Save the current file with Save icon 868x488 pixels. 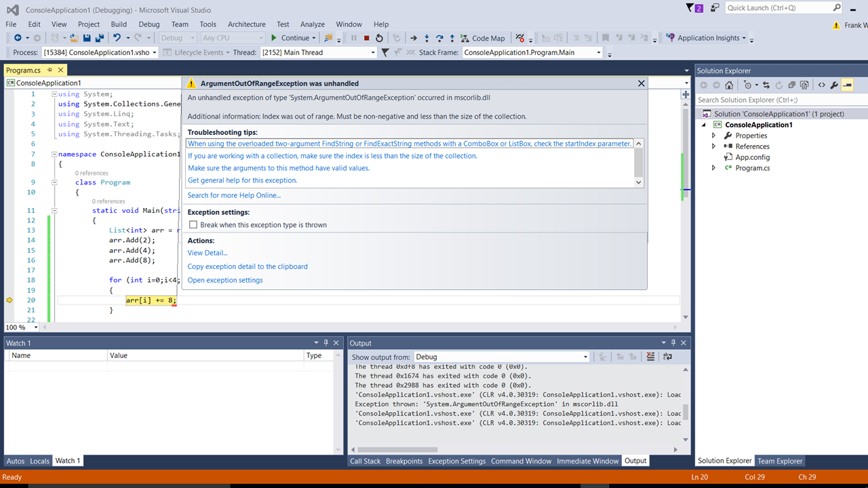[x=87, y=38]
